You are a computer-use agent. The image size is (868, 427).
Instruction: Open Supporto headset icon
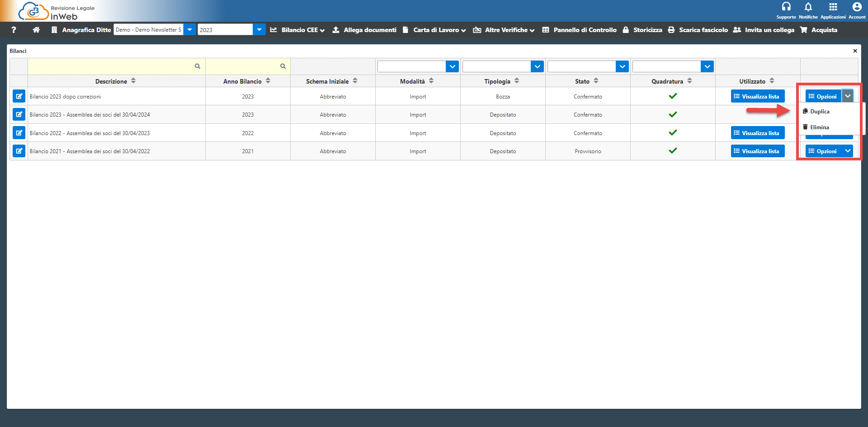click(786, 7)
